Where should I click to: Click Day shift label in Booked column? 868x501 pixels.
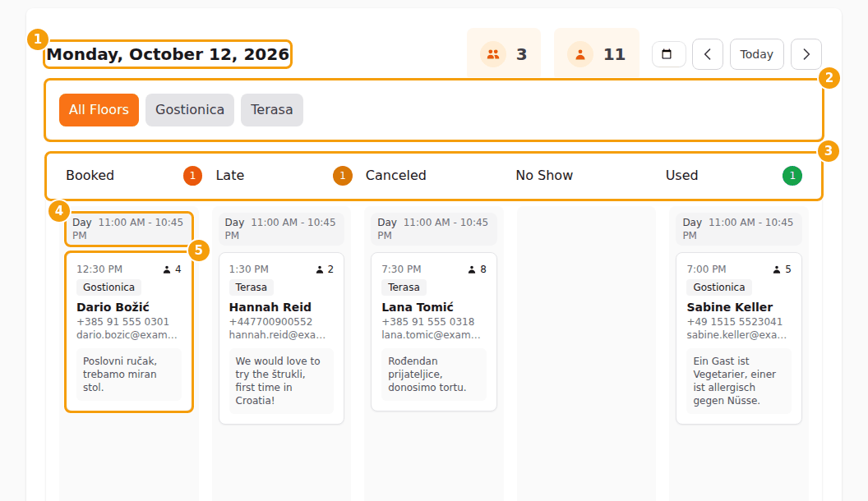pos(82,223)
